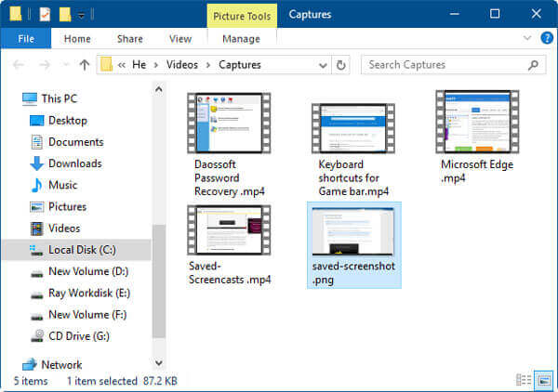Switch to the Home ribbon tab
The height and width of the screenshot is (392, 558).
click(x=77, y=38)
